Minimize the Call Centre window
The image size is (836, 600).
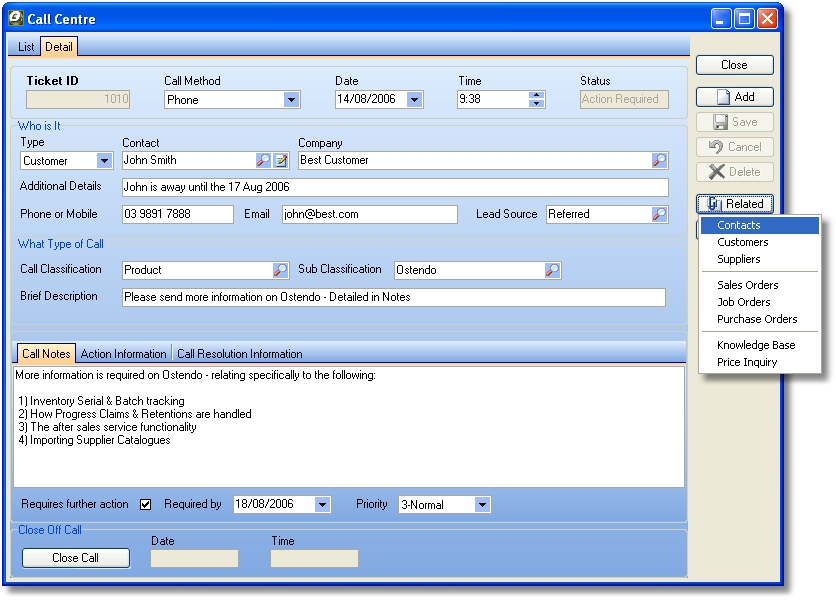coord(721,19)
